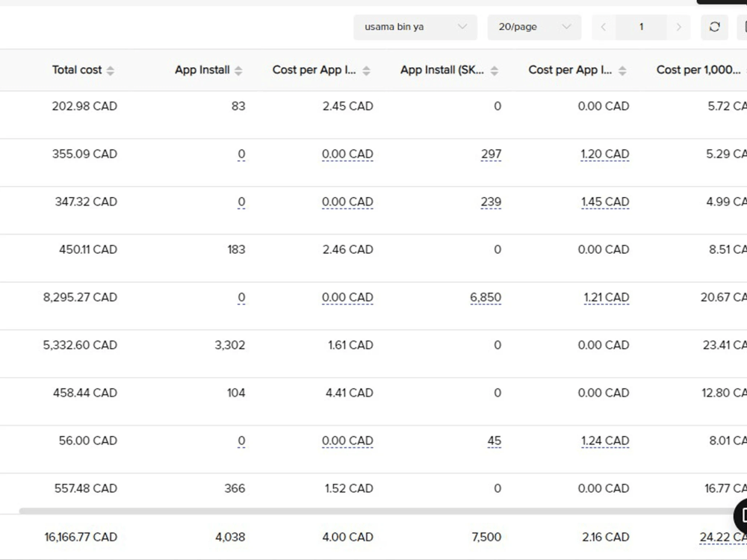Go to previous page arrow
The width and height of the screenshot is (747, 560).
point(604,27)
